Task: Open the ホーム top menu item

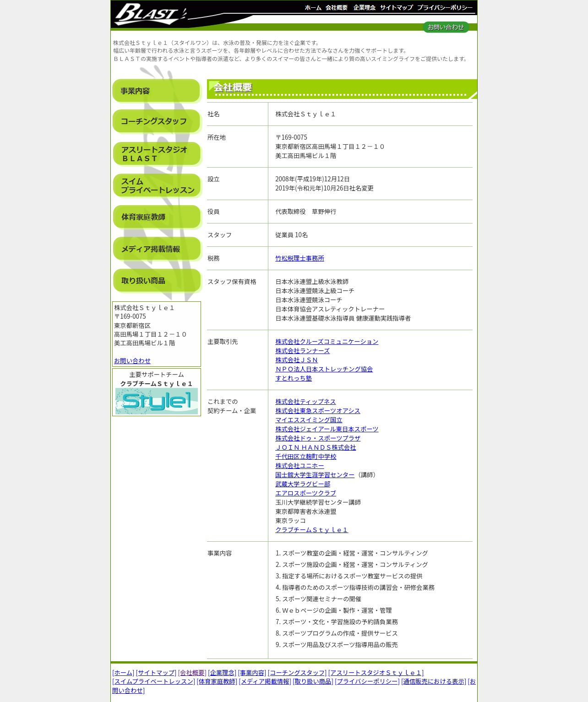Action: coord(313,8)
